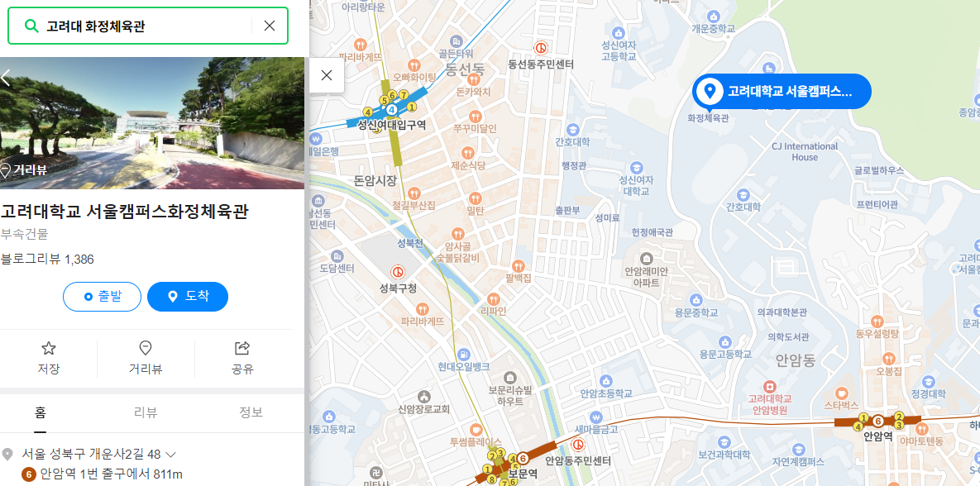Click 자연계캠퍼스 school icon
Viewport: 980px width, 486px height.
[798, 449]
